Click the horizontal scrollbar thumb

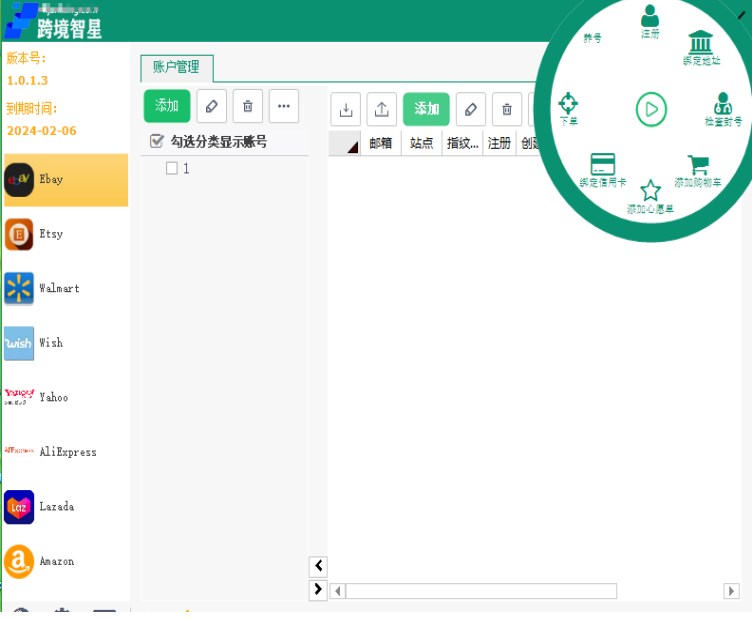click(482, 591)
